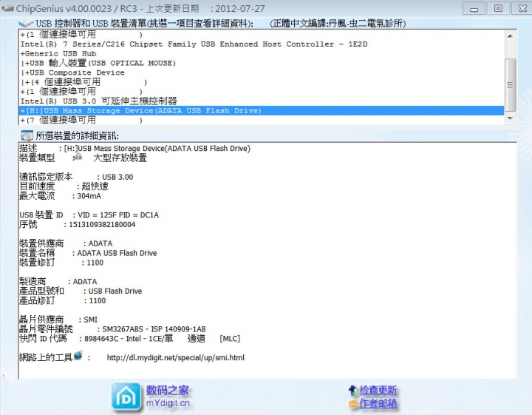Click the SM3267ABS chip part number
The image size is (532, 415).
[x=154, y=329]
